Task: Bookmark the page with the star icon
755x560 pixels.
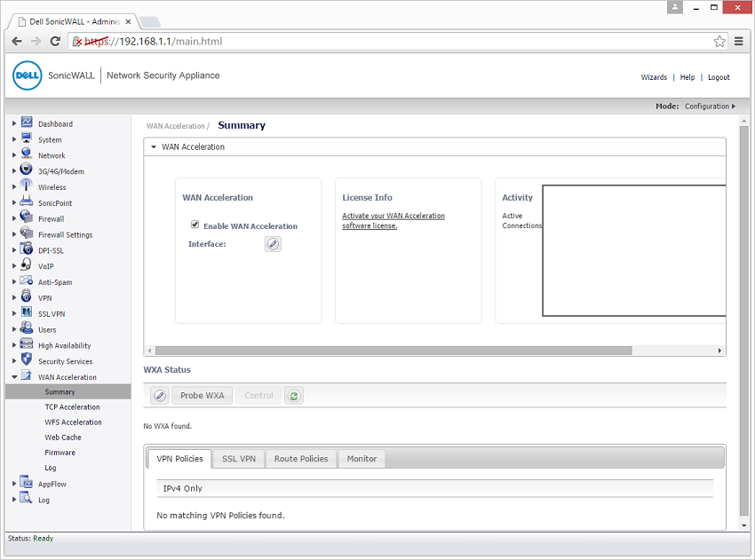Action: click(719, 42)
